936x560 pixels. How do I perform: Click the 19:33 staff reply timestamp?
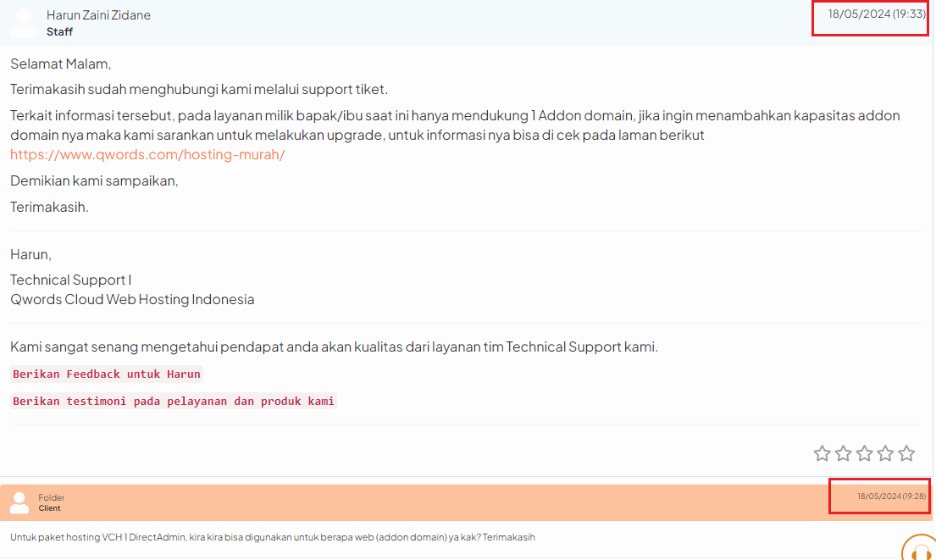tap(876, 14)
